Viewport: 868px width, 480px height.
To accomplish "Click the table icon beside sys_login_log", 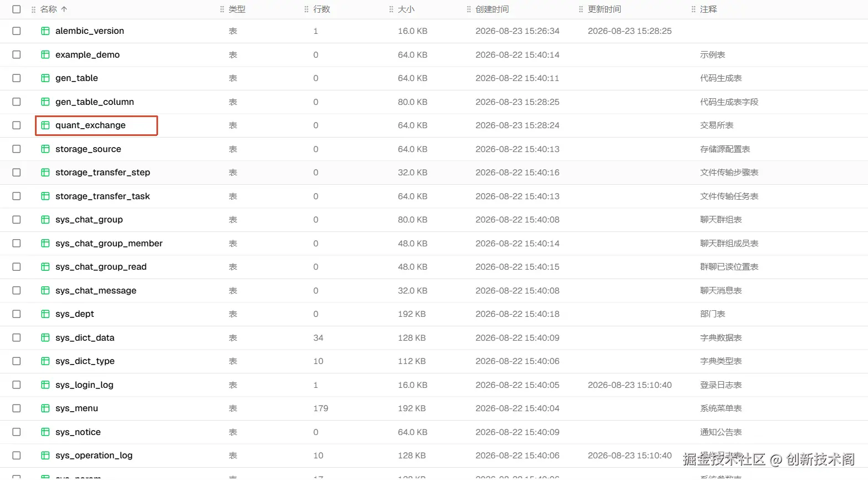I will coord(45,385).
